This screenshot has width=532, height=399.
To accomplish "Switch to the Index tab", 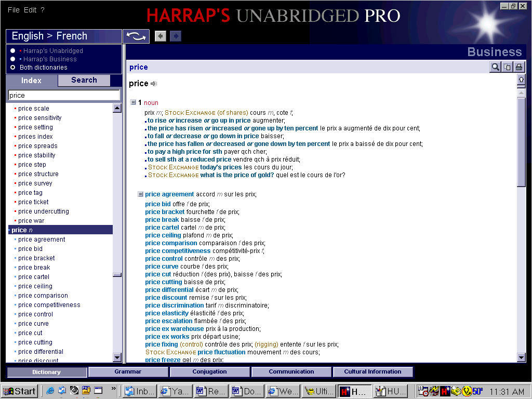I will click(32, 81).
